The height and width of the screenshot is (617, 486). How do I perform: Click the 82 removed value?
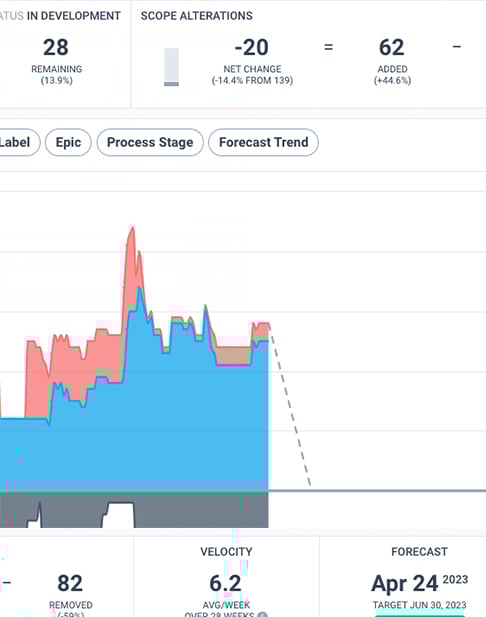click(70, 583)
